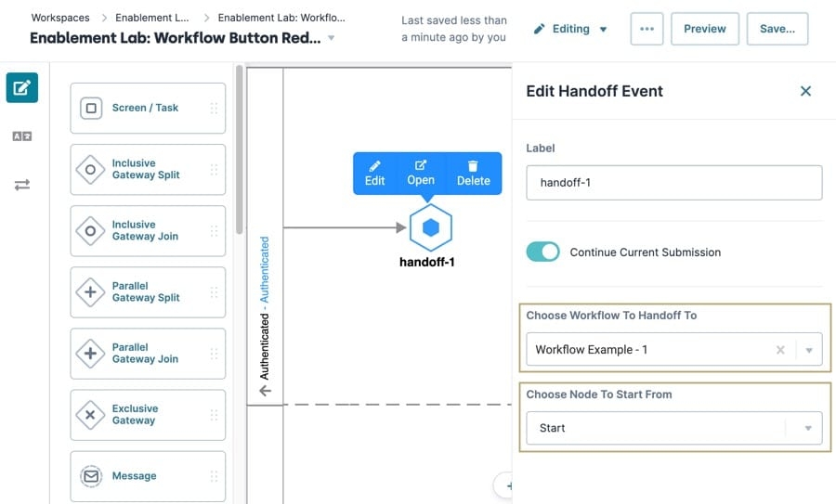This screenshot has width=836, height=504.
Task: Select the workflow builder pencil icon in sidebar
Action: (22, 87)
